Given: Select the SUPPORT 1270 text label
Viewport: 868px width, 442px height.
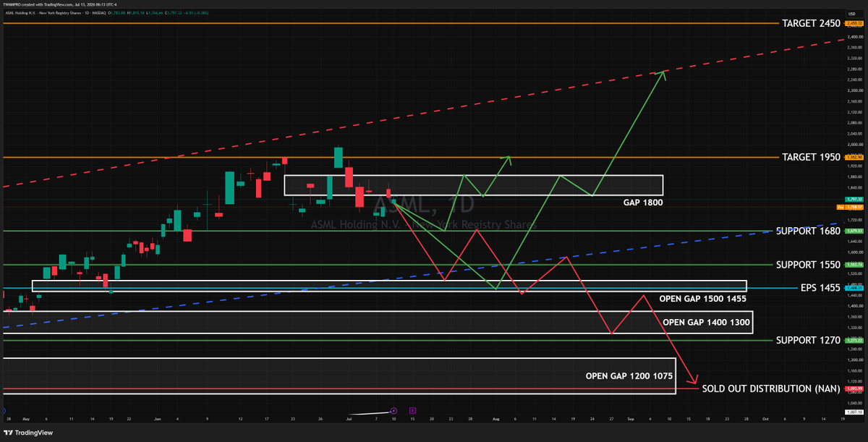Looking at the screenshot, I should tap(808, 340).
